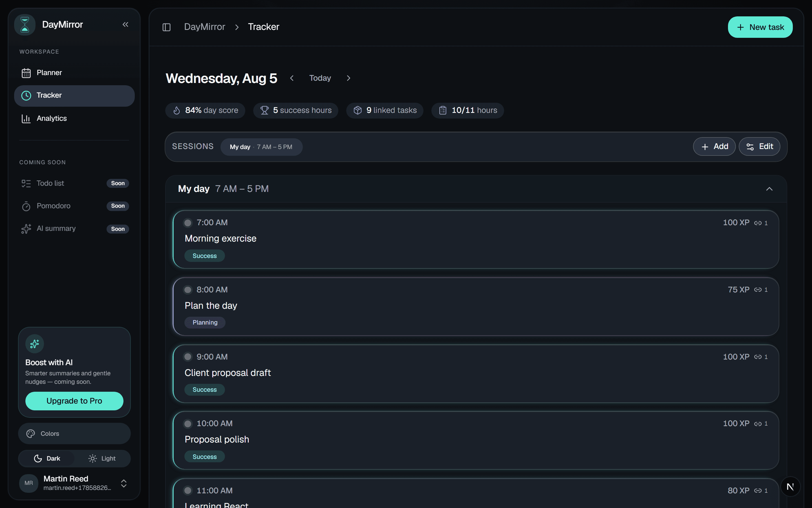Click the sparkle icon in Boost with AI
Image resolution: width=812 pixels, height=508 pixels.
coord(35,344)
